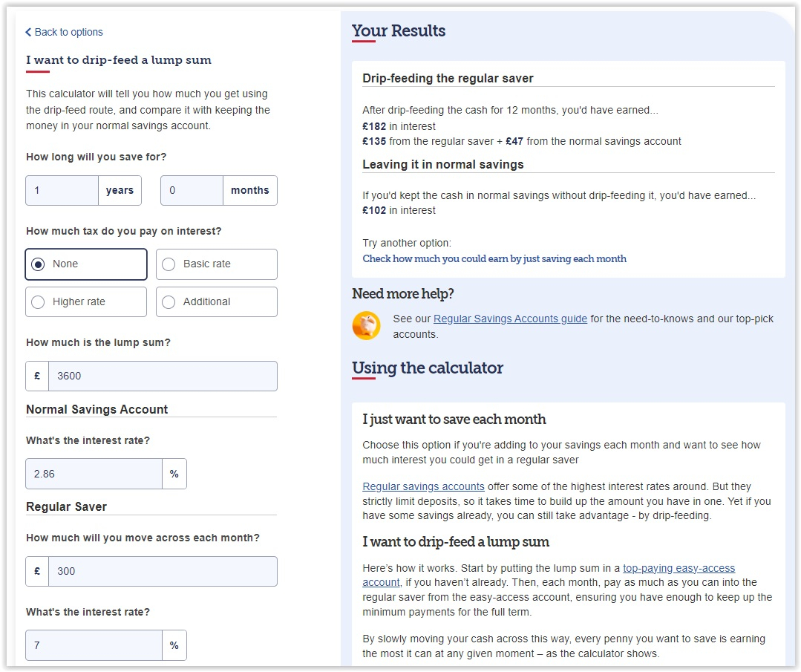Click the percent symbol beside 7 rate
Image resolution: width=801 pixels, height=672 pixels.
174,645
